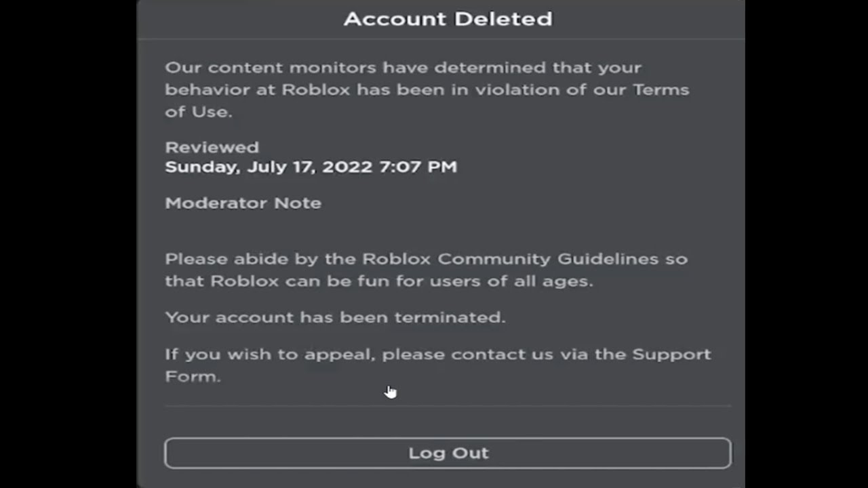
Task: Click the 'have determined that your' phrase
Action: [x=511, y=68]
